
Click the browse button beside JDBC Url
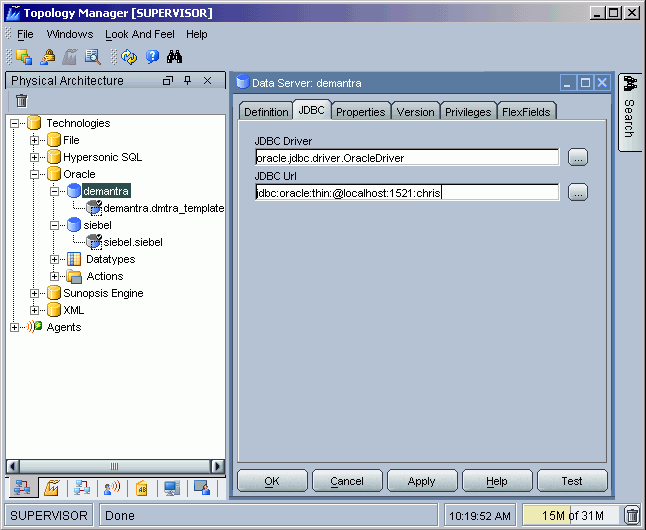click(578, 192)
